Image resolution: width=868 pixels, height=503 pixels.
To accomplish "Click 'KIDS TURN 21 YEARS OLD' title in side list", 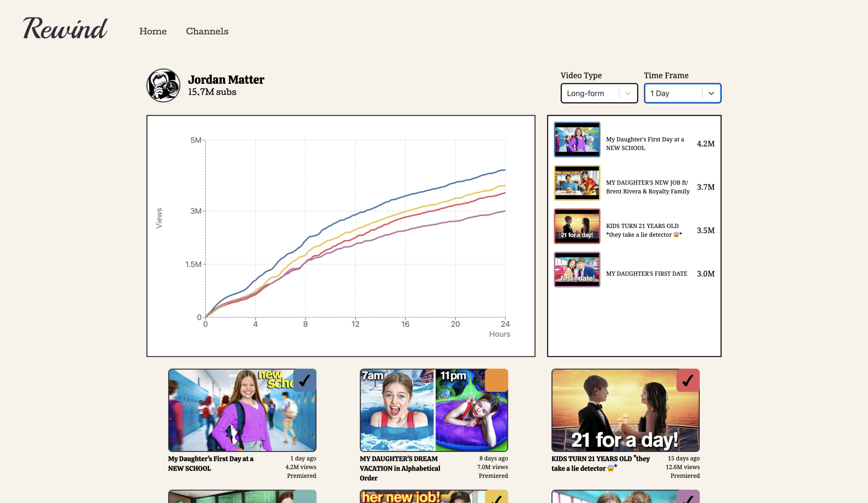I will click(x=644, y=230).
